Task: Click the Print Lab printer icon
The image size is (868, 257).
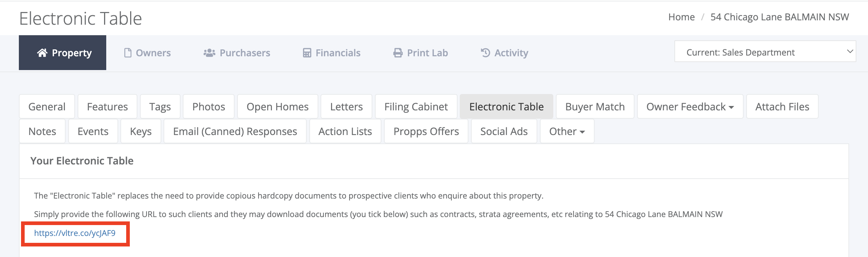Action: [398, 53]
